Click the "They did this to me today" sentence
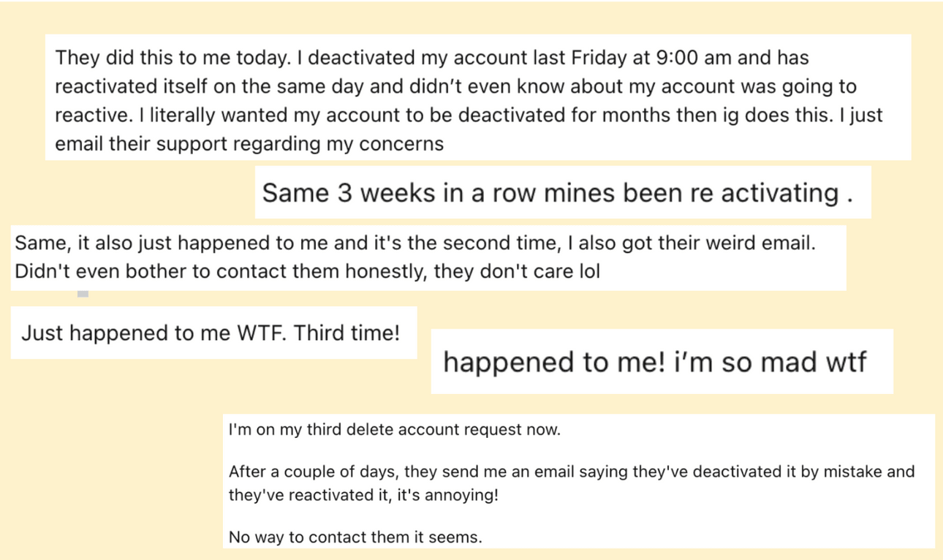The image size is (943, 560). point(174,57)
